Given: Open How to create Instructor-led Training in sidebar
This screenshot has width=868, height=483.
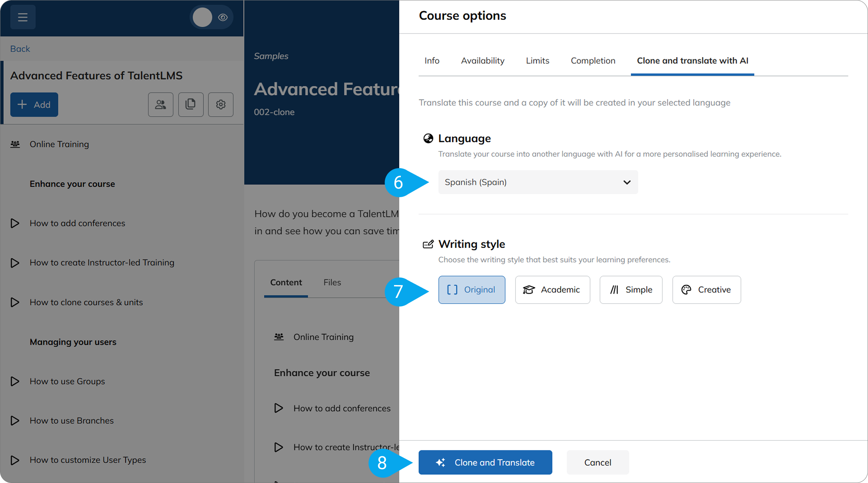Looking at the screenshot, I should [102, 263].
